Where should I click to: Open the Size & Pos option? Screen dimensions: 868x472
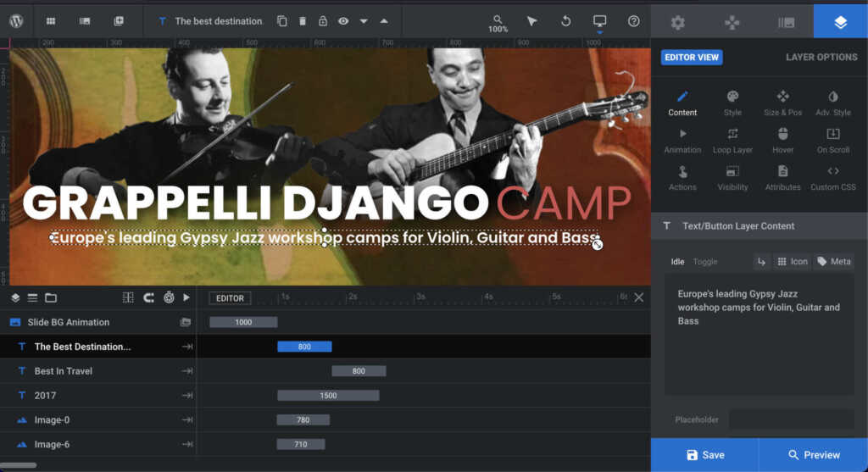tap(782, 103)
